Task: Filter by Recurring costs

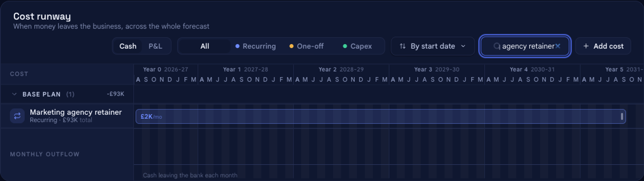Action: point(255,46)
